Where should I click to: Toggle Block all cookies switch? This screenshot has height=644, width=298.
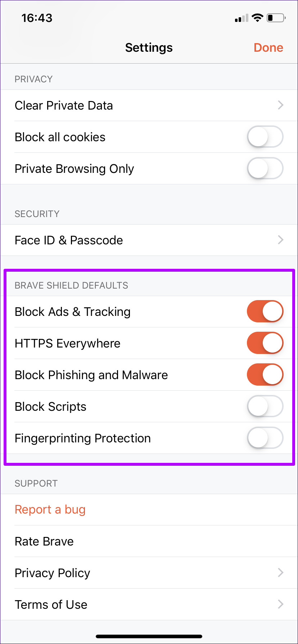[x=265, y=137]
